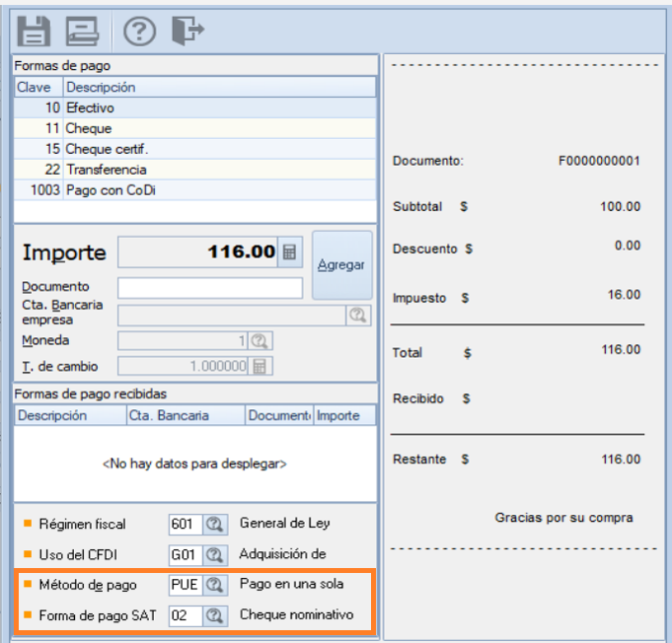672x643 pixels.
Task: Click the Clave column header
Action: click(x=38, y=88)
